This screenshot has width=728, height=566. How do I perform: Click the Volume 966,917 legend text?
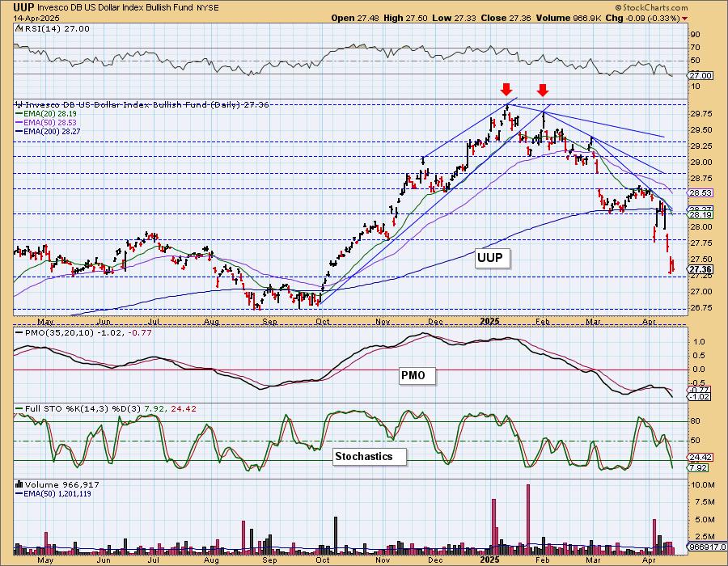click(61, 484)
